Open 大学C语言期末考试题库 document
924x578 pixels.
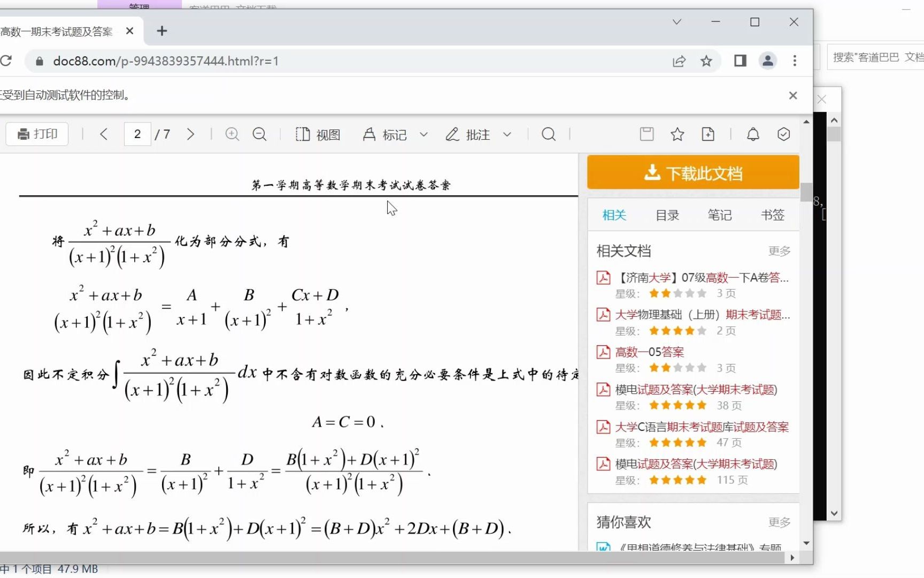[x=702, y=427]
